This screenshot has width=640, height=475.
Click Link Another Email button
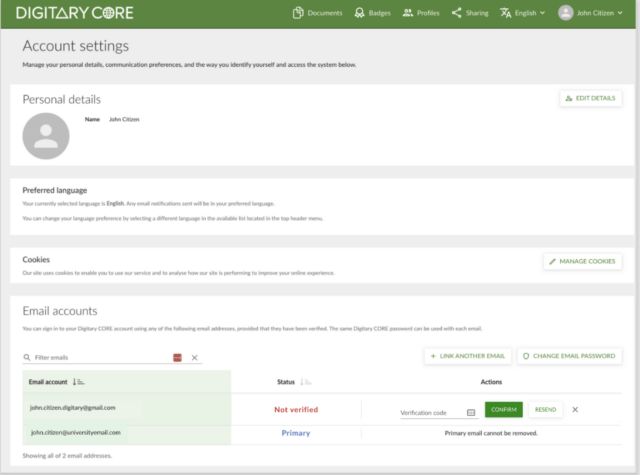click(x=468, y=356)
